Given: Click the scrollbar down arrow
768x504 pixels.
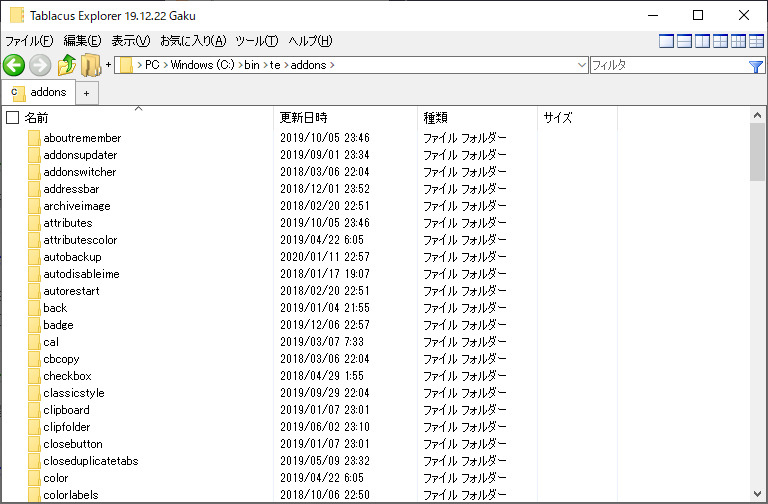Looking at the screenshot, I should [x=757, y=494].
